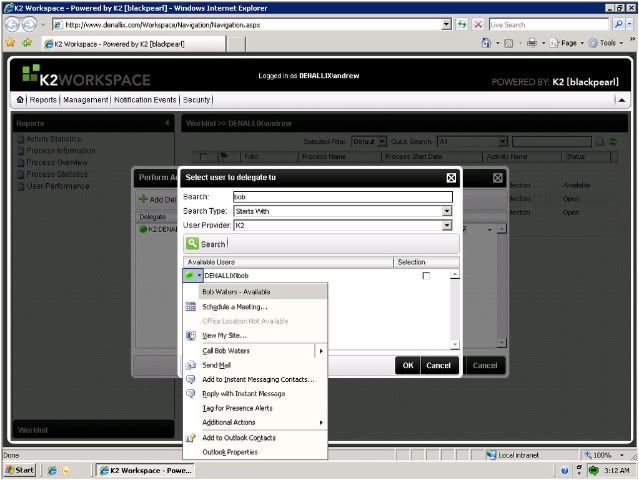The width and height of the screenshot is (639, 480).
Task: Click OK in the delegate dialog
Action: pos(408,366)
